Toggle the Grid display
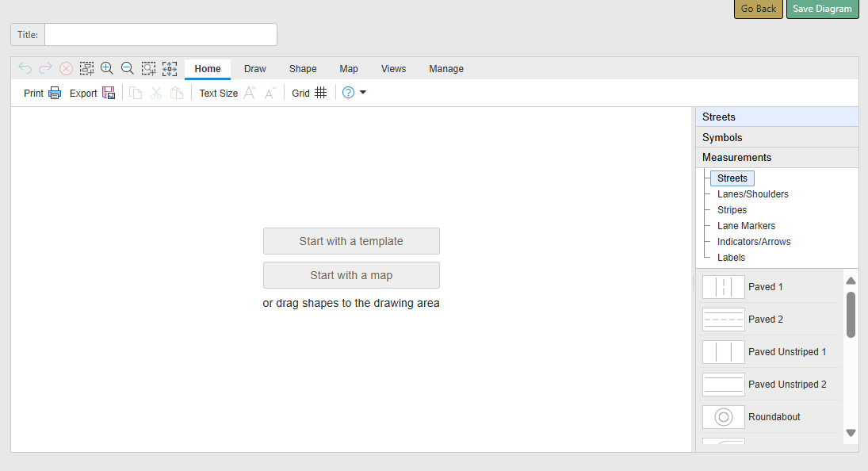The width and height of the screenshot is (868, 471). (x=320, y=93)
